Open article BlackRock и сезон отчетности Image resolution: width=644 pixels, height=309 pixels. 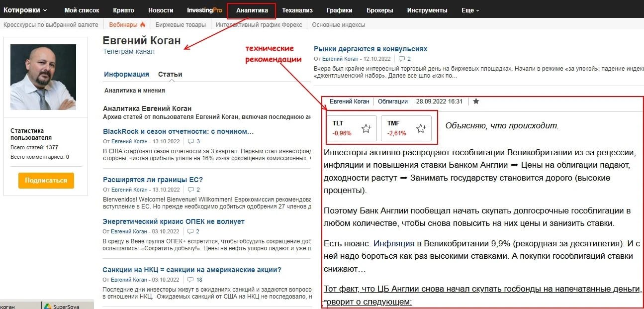point(179,131)
